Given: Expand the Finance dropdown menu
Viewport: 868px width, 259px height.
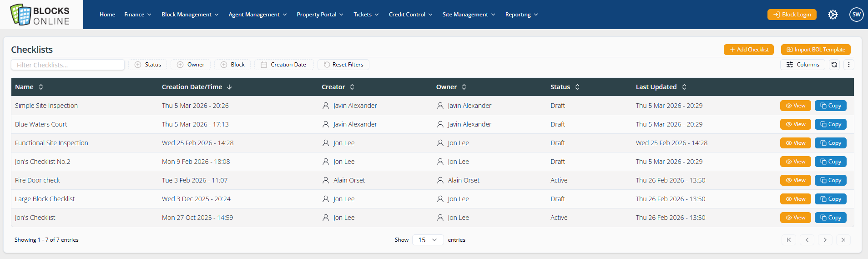Looking at the screenshot, I should 137,15.
